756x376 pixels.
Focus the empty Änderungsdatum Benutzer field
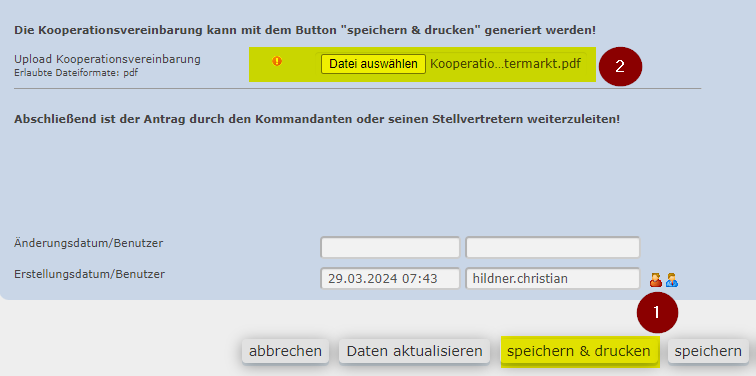click(x=553, y=247)
